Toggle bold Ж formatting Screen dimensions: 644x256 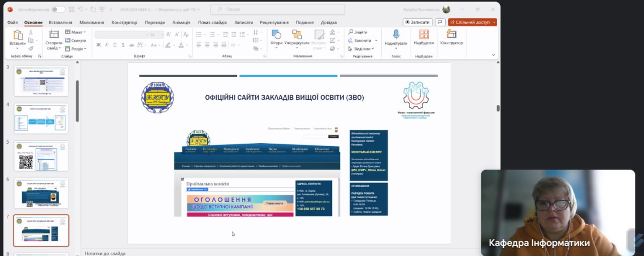99,45
